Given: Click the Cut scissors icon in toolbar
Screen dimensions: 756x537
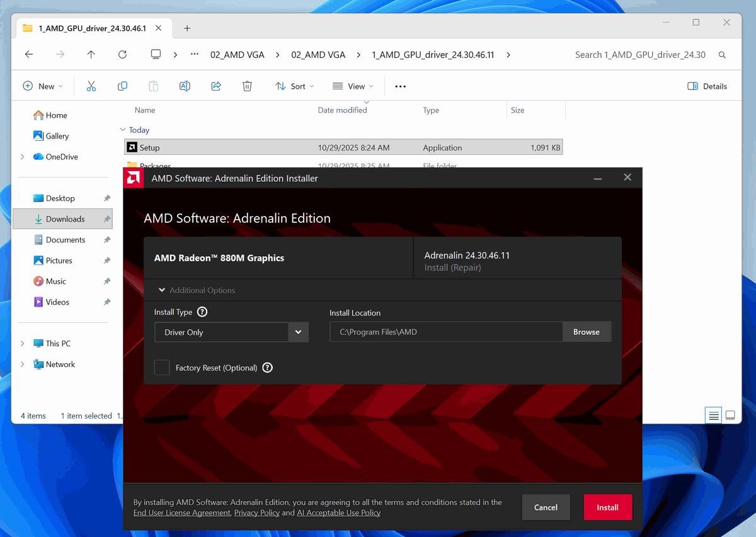Looking at the screenshot, I should pyautogui.click(x=91, y=86).
